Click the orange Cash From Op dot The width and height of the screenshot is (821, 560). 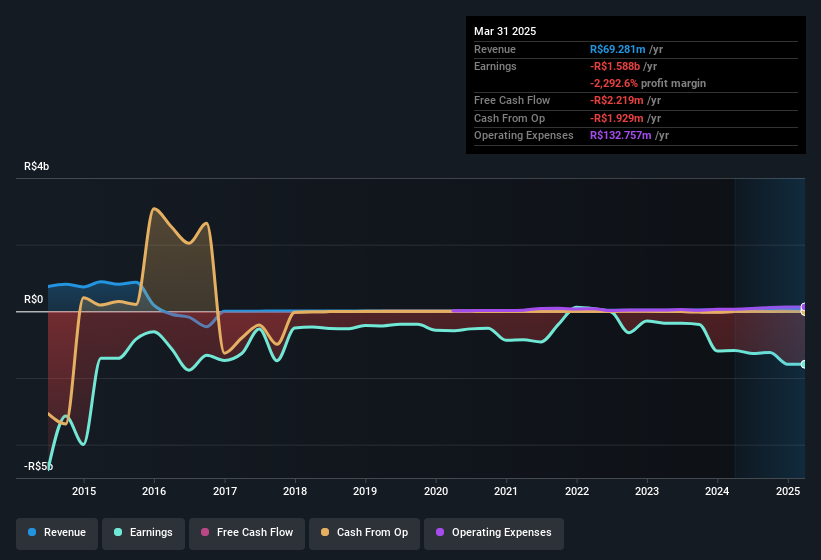[x=325, y=532]
